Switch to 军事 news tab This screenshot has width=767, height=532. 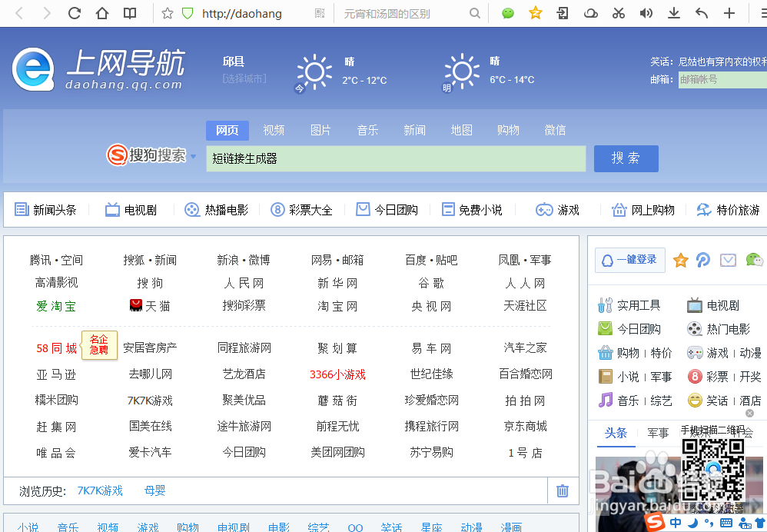click(x=658, y=433)
